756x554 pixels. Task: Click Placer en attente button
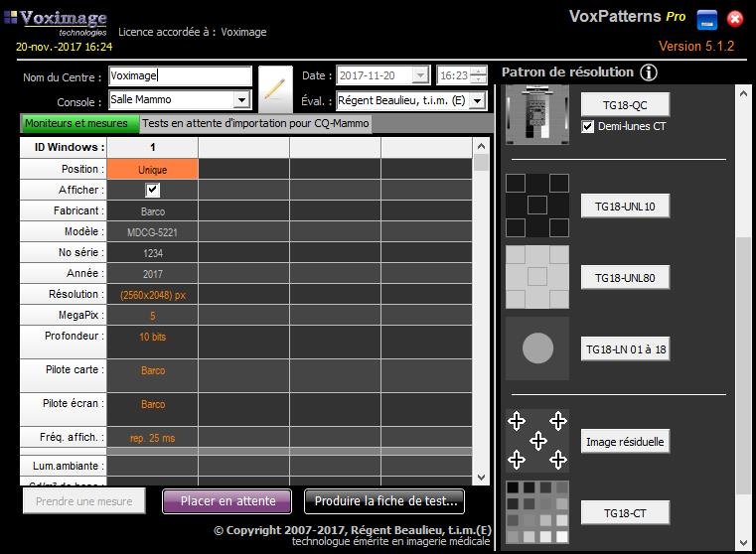coord(227,501)
